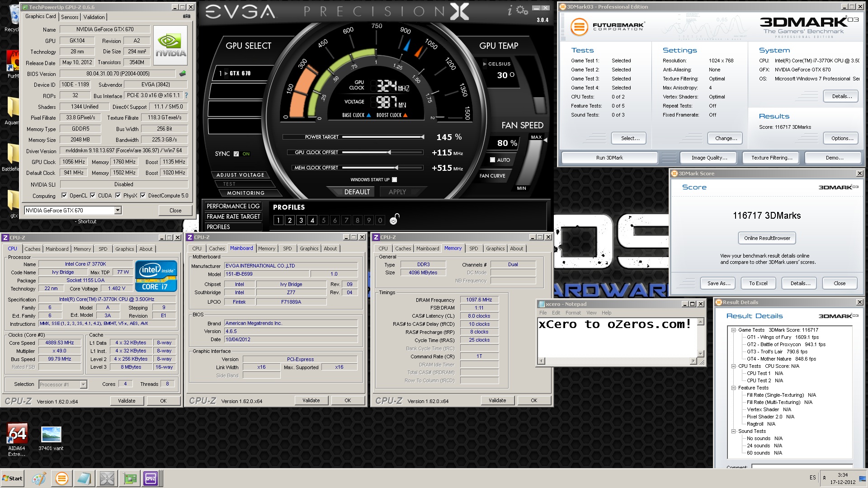Click the Bus Interface question mark
Viewport: 868px width, 488px height.
pos(186,96)
